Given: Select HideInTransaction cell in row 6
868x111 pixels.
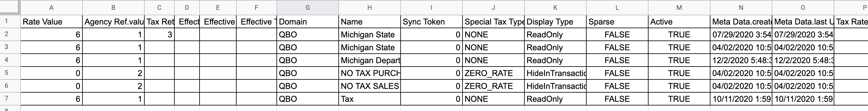Looking at the screenshot, I should click(555, 86).
